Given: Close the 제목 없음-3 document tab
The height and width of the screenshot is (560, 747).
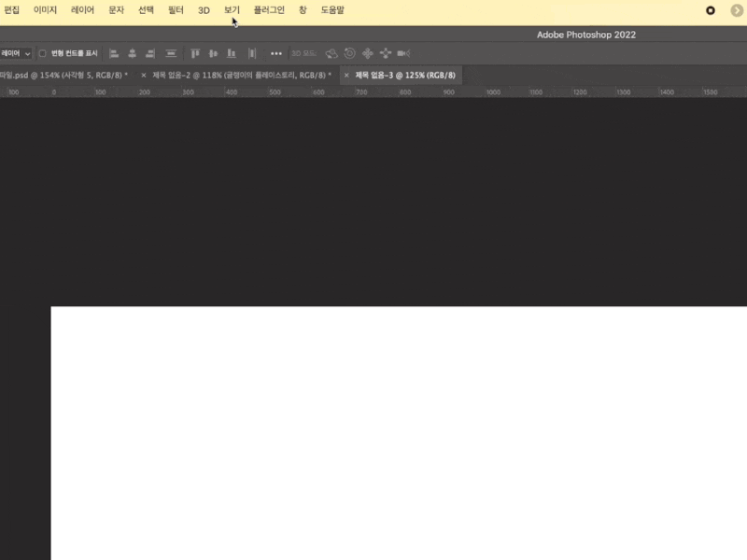Looking at the screenshot, I should pos(346,76).
